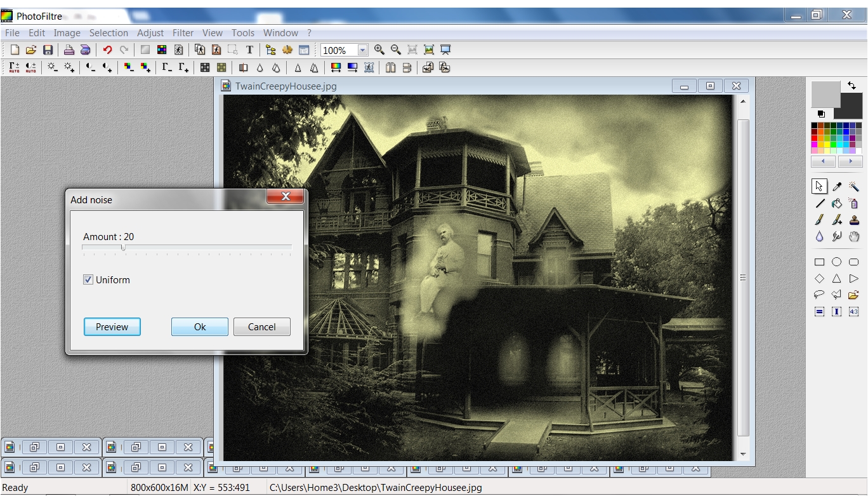This screenshot has width=868, height=503.
Task: Open the View menu
Action: 213,33
